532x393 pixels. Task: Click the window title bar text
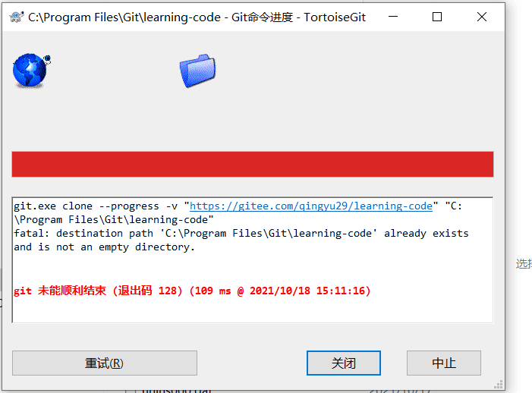pyautogui.click(x=197, y=17)
